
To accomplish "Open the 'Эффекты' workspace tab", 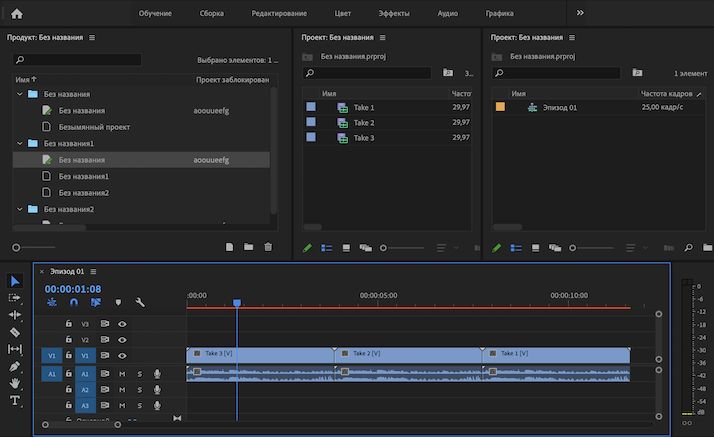I will 394,14.
